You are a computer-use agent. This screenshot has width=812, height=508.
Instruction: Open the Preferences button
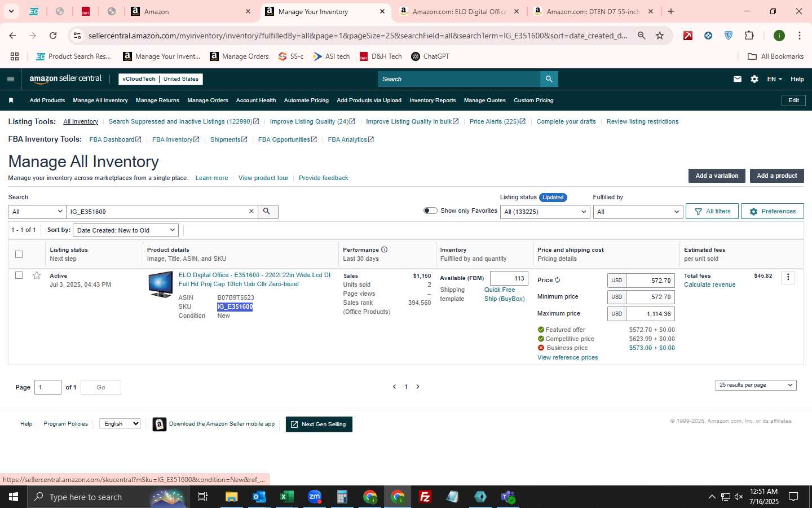772,211
